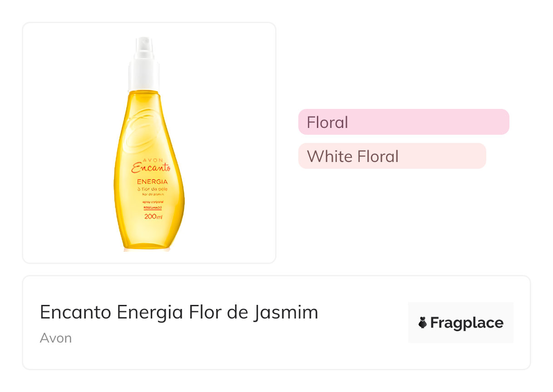Click the red Encanto script logo
This screenshot has width=553, height=392.
click(150, 168)
